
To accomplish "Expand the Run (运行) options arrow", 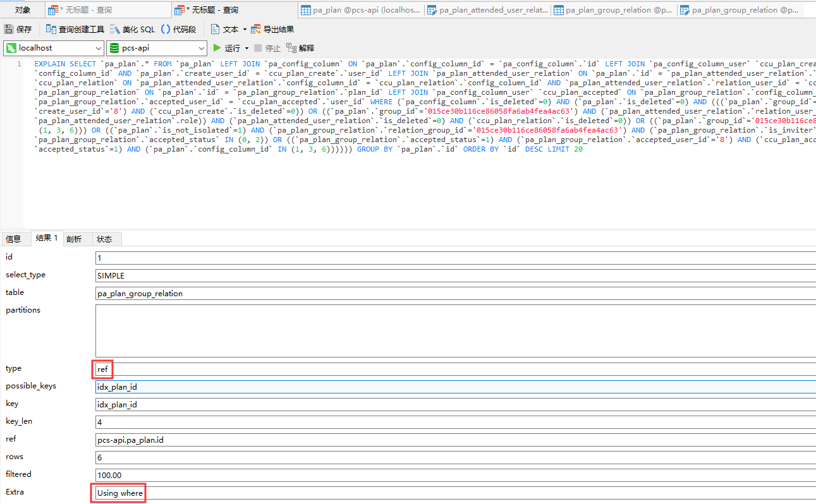I will (247, 48).
